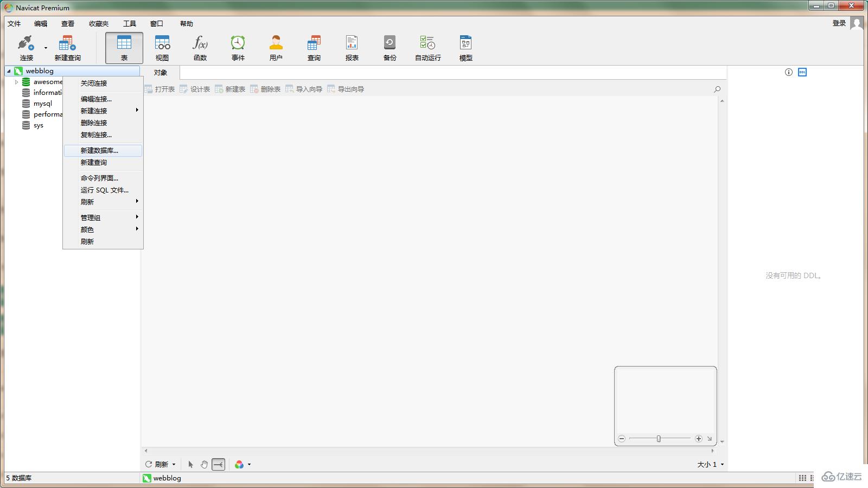Open the dropdown arrow beside bottom 刷新
868x488 pixels.
174,465
